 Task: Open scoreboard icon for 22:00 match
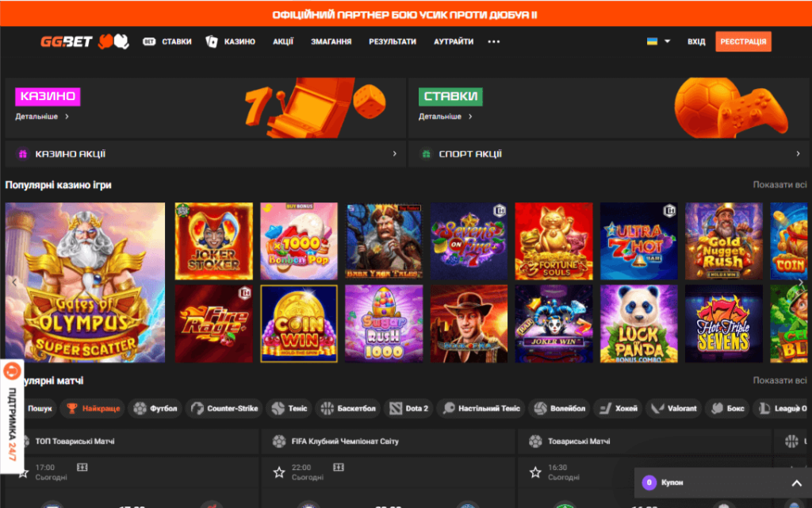(338, 467)
